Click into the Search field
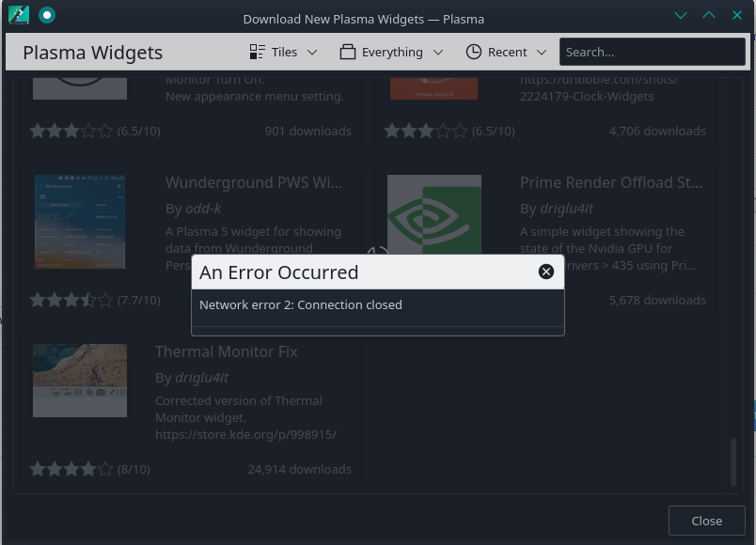 652,52
